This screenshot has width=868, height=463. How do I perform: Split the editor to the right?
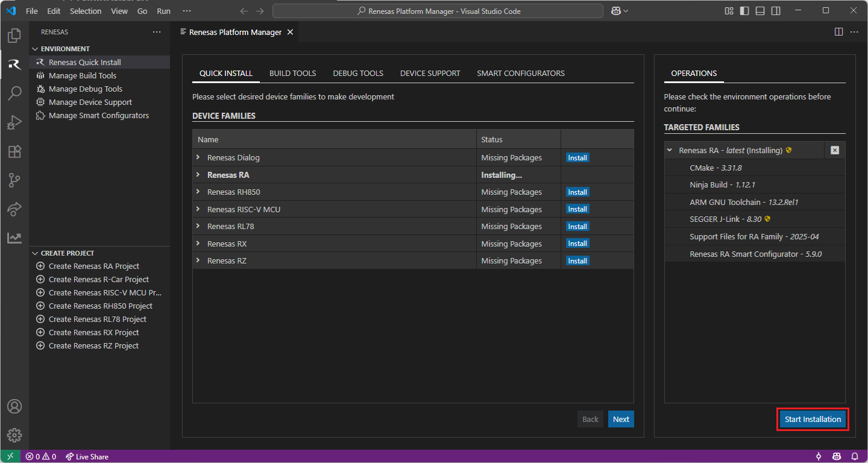pos(838,32)
